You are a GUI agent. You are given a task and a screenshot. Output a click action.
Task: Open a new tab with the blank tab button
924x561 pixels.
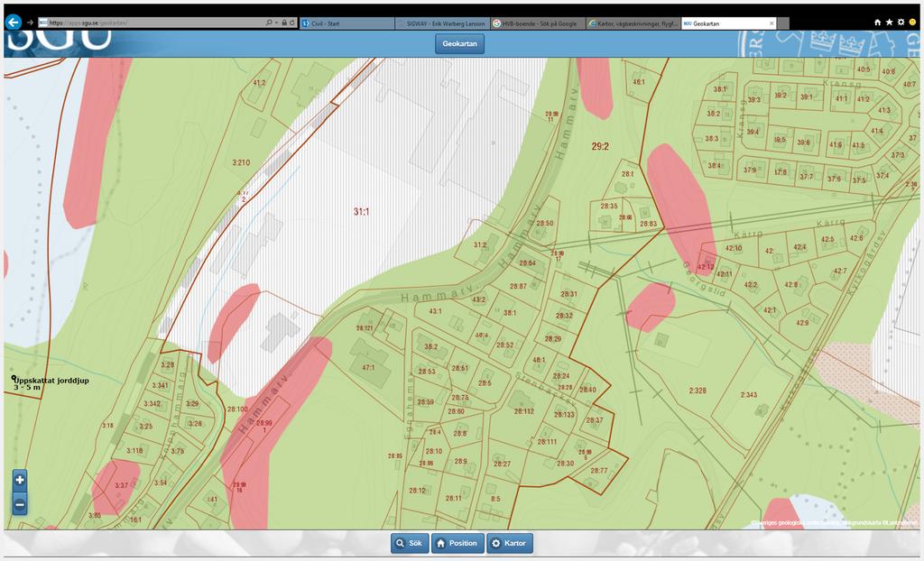coord(783,23)
